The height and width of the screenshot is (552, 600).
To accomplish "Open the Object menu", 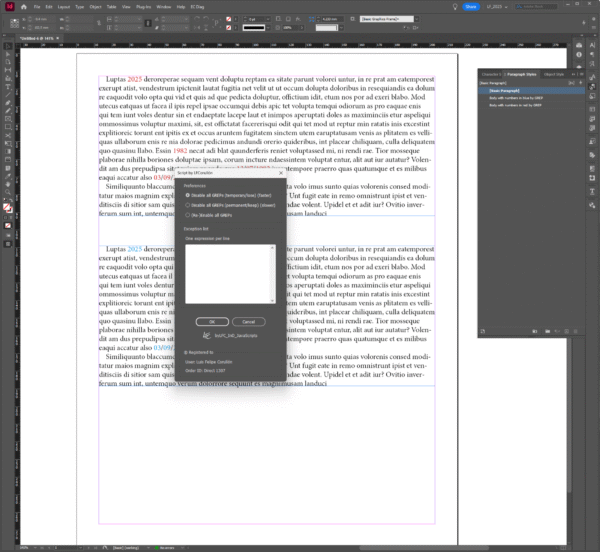I will coord(95,7).
